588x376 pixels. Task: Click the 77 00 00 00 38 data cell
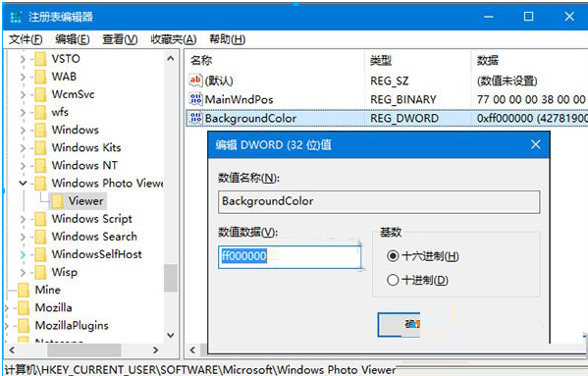[x=531, y=99]
